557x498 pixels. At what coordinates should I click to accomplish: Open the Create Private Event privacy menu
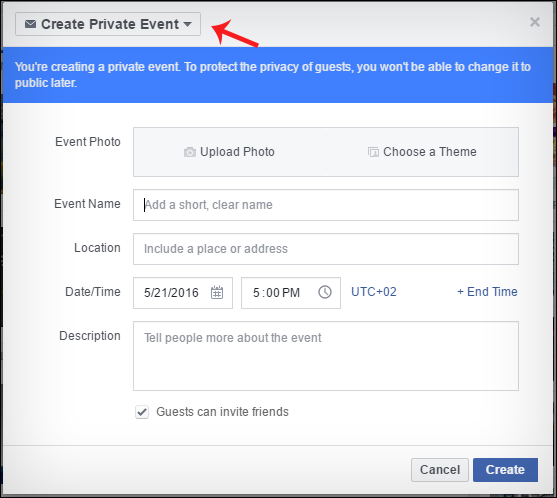pos(108,24)
